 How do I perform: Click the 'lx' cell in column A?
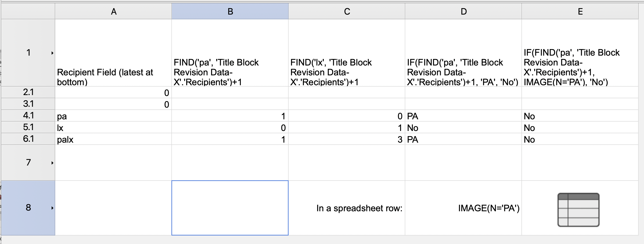pos(113,128)
